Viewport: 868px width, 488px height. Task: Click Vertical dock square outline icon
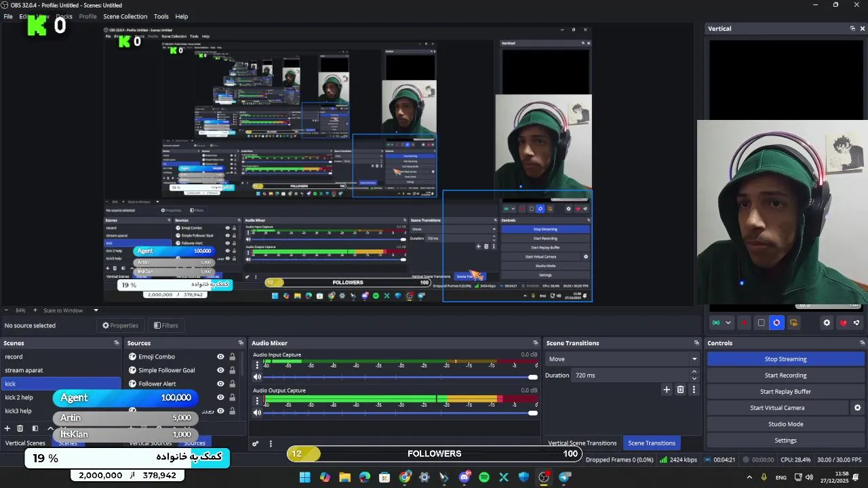coord(761,323)
